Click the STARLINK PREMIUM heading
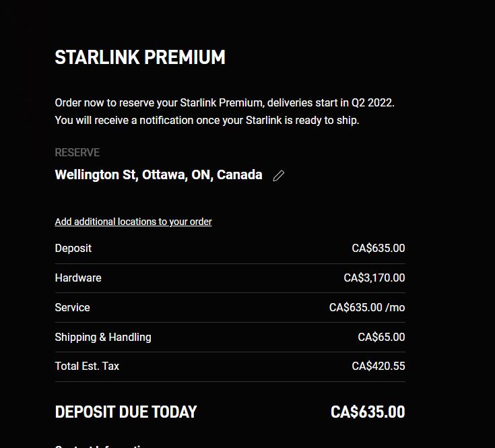Screen dimensions: 495x448 coord(140,58)
